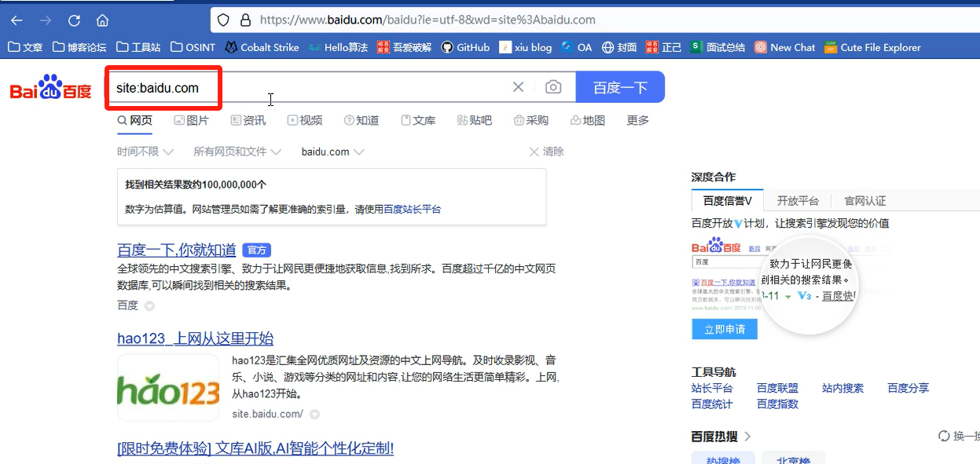Screen dimensions: 980x464
Task: Select the 网页 results tab
Action: (x=134, y=120)
